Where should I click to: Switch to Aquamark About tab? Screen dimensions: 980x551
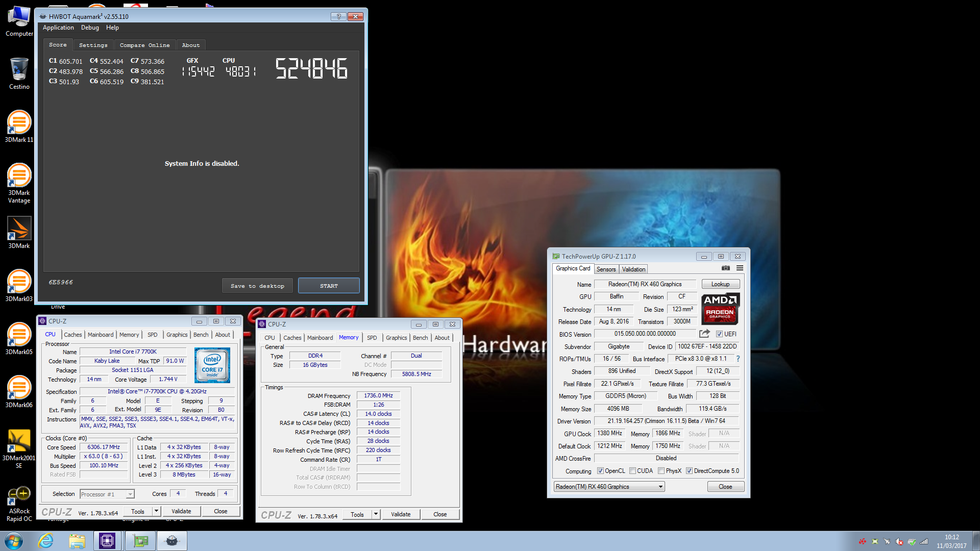point(190,45)
